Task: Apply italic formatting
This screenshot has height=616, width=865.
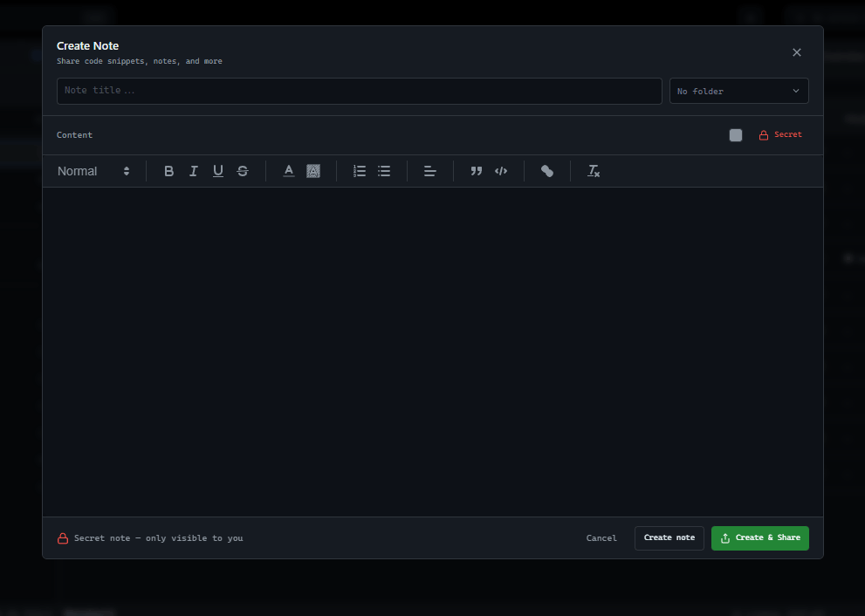Action: [x=193, y=171]
